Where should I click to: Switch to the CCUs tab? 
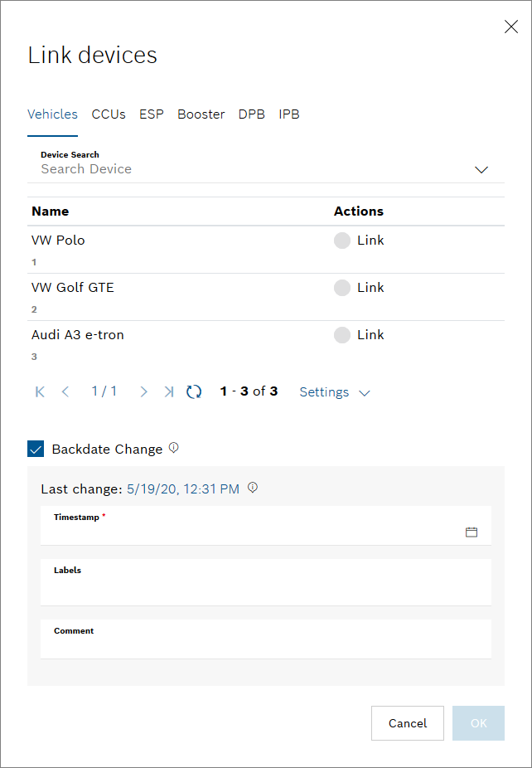click(x=109, y=114)
